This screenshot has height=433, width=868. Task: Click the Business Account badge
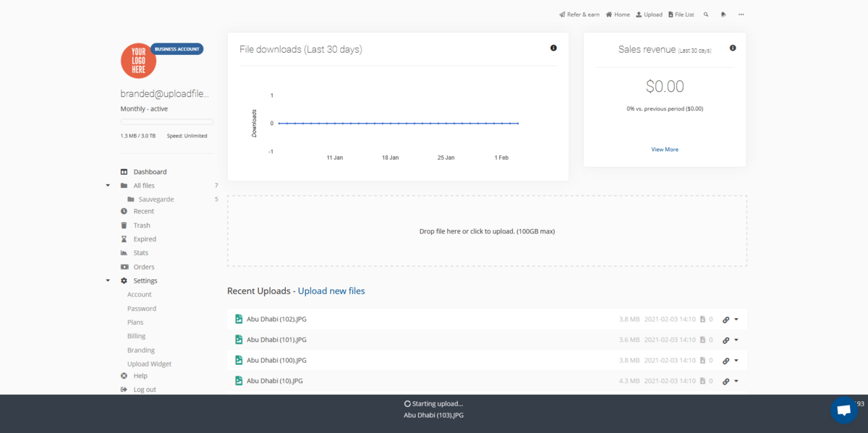(177, 49)
